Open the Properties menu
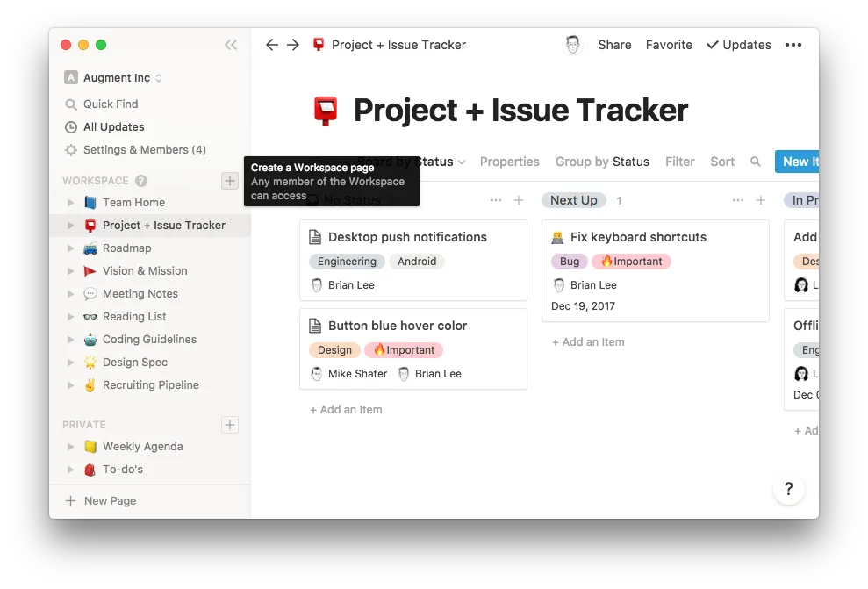The width and height of the screenshot is (868, 589). click(509, 162)
